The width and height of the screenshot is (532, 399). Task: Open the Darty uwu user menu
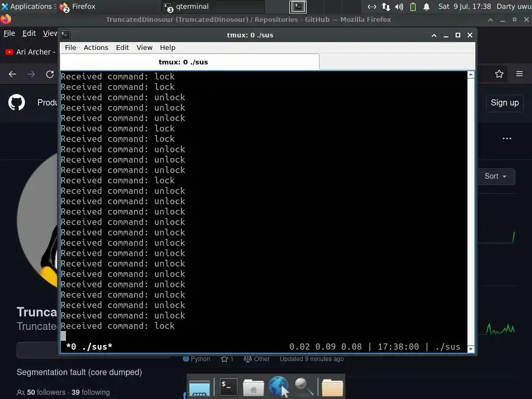click(x=514, y=6)
